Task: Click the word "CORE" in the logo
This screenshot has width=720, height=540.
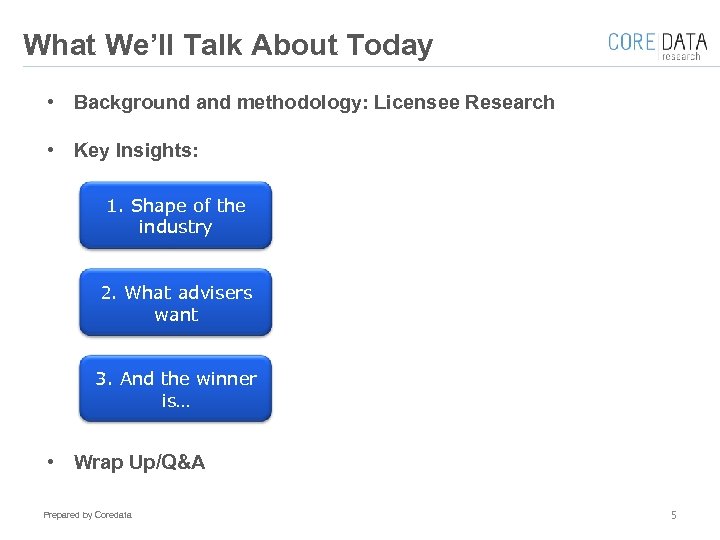Action: tap(631, 42)
